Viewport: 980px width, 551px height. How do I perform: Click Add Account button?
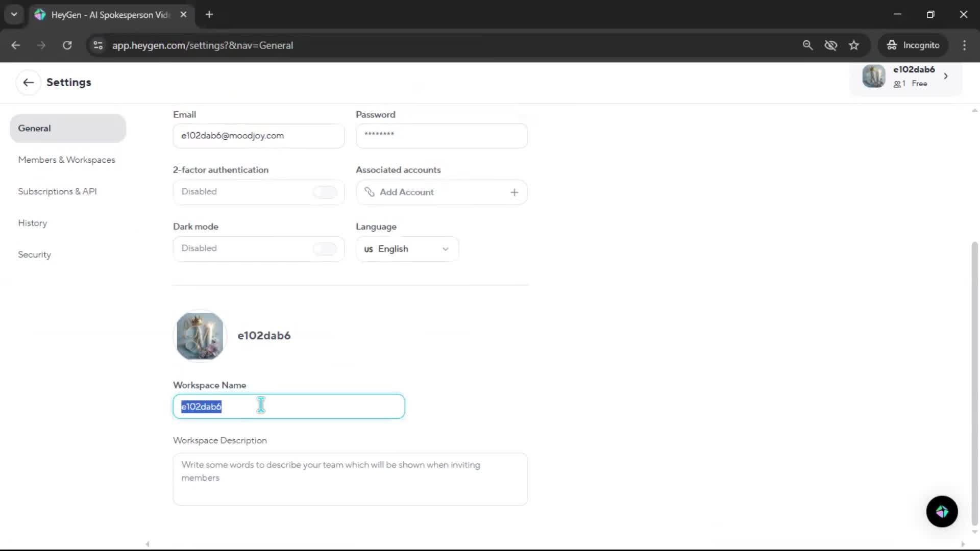[x=407, y=192]
